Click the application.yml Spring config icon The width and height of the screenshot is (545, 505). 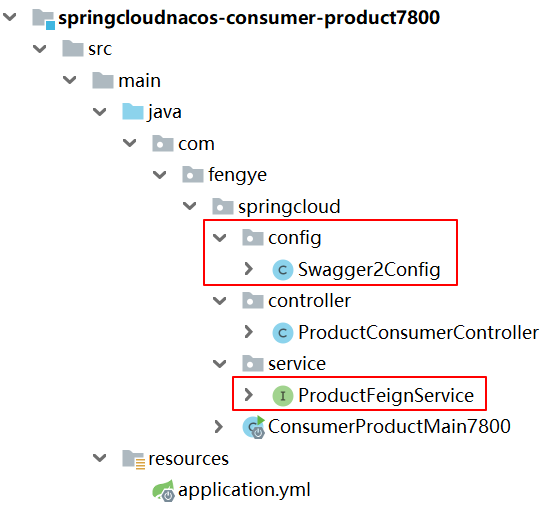(x=163, y=490)
